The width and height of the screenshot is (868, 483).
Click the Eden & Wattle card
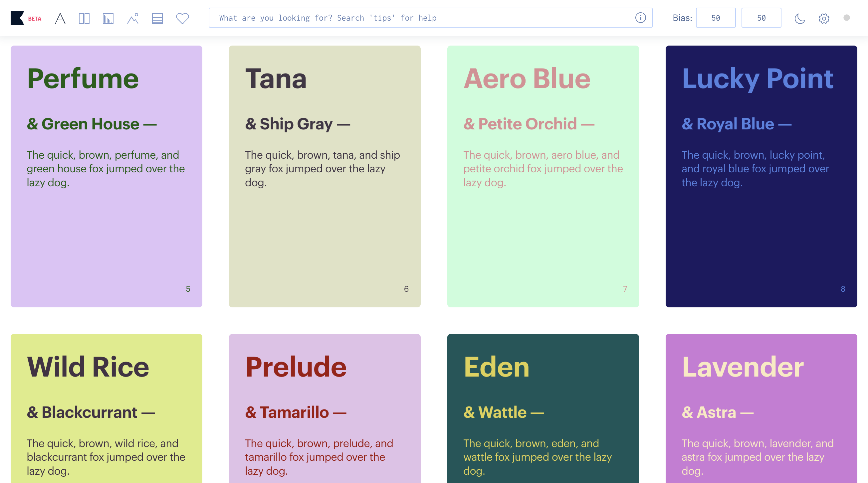pos(543,408)
